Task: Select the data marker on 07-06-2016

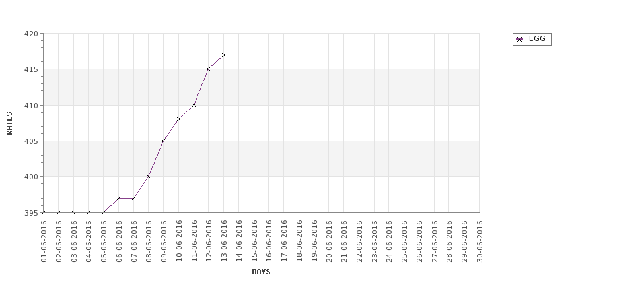Action: tap(133, 198)
